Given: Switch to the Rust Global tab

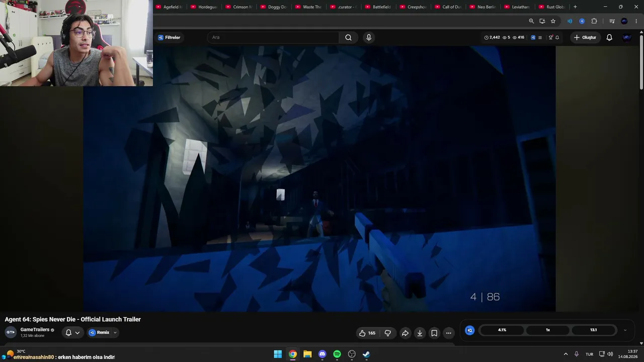Looking at the screenshot, I should (551, 7).
